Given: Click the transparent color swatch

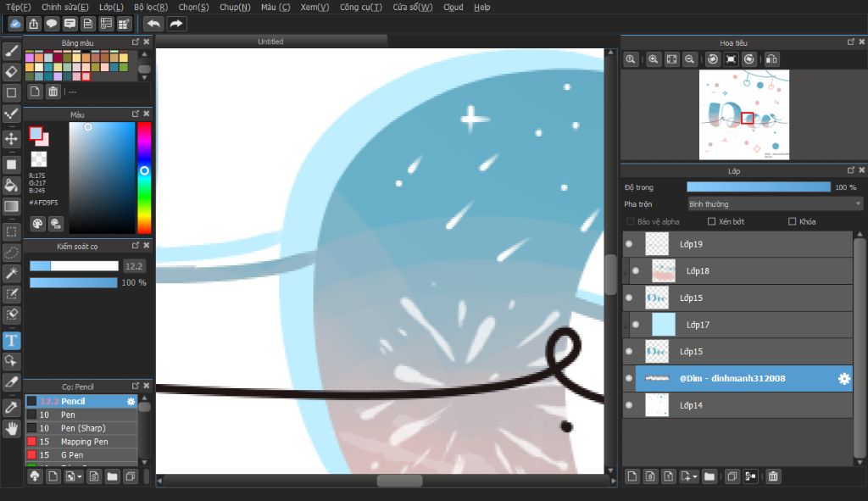Looking at the screenshot, I should [38, 159].
